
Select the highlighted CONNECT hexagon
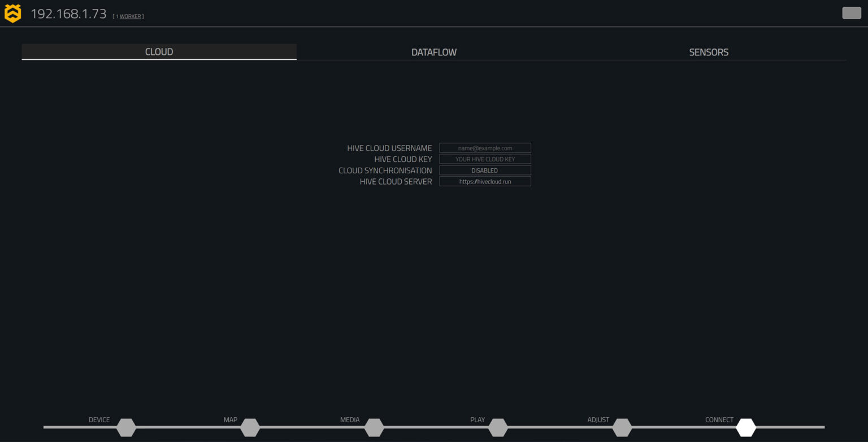pyautogui.click(x=746, y=427)
